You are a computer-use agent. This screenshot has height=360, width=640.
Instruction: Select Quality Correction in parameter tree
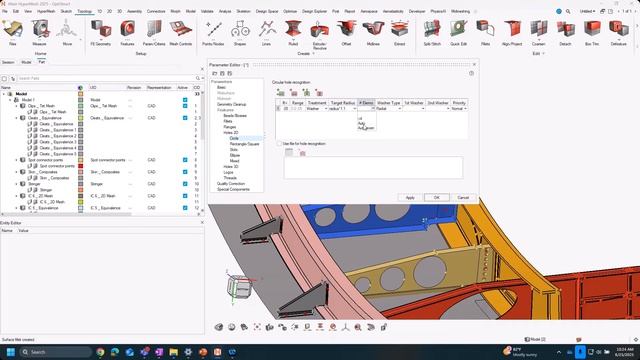(x=231, y=184)
